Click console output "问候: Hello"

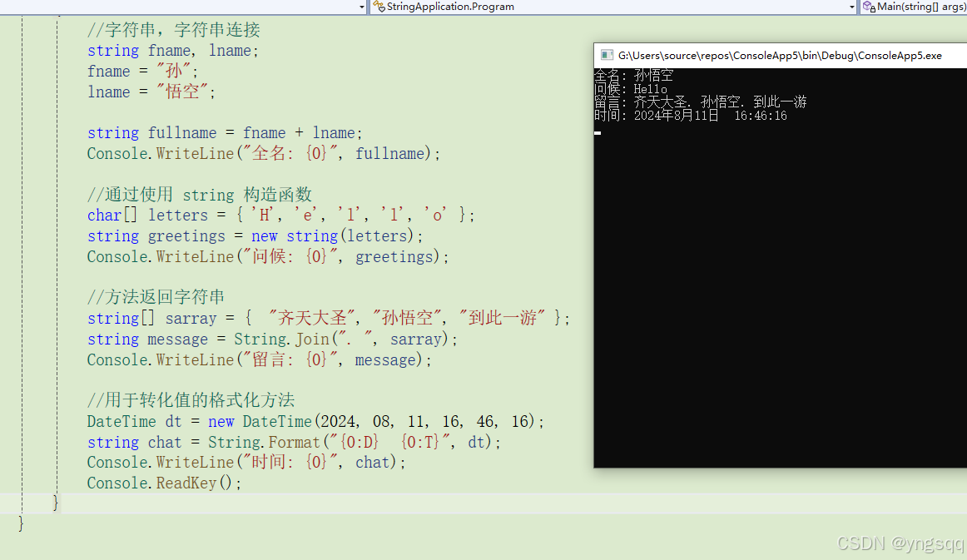[x=631, y=89]
